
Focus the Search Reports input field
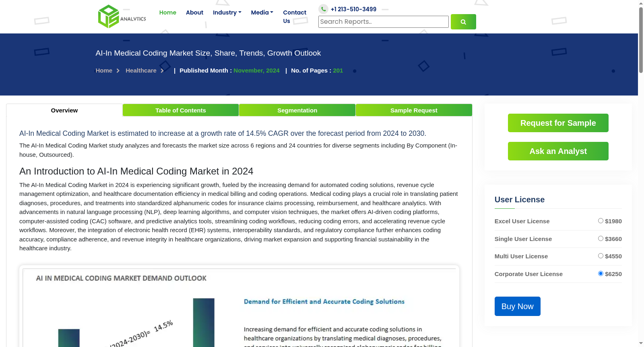coord(384,22)
